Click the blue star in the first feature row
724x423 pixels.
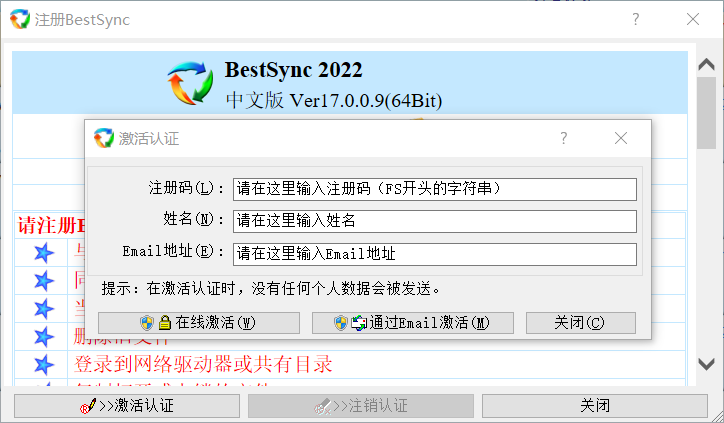pyautogui.click(x=44, y=253)
